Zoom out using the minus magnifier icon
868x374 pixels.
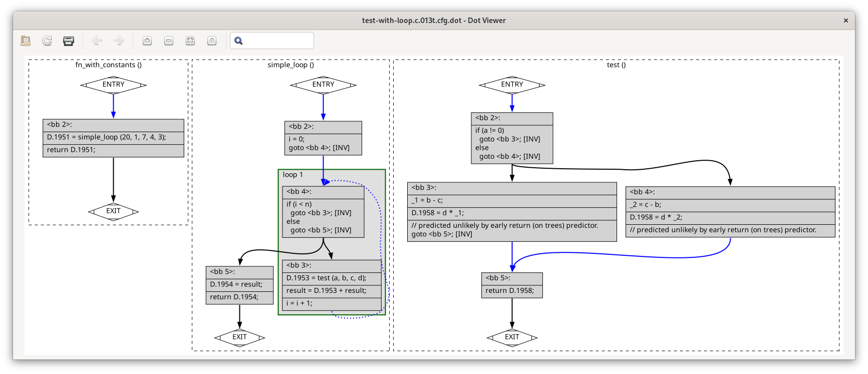[x=169, y=41]
